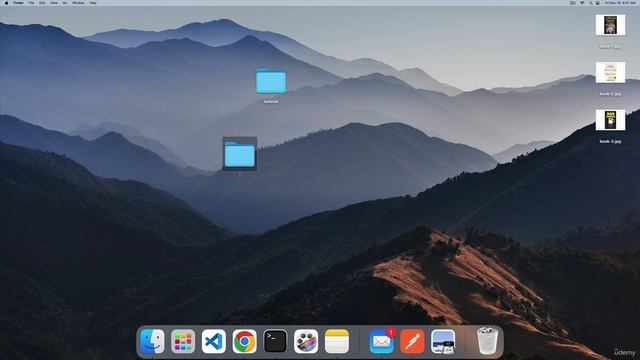
Task: Click the tutorial folder name label
Action: point(271,101)
